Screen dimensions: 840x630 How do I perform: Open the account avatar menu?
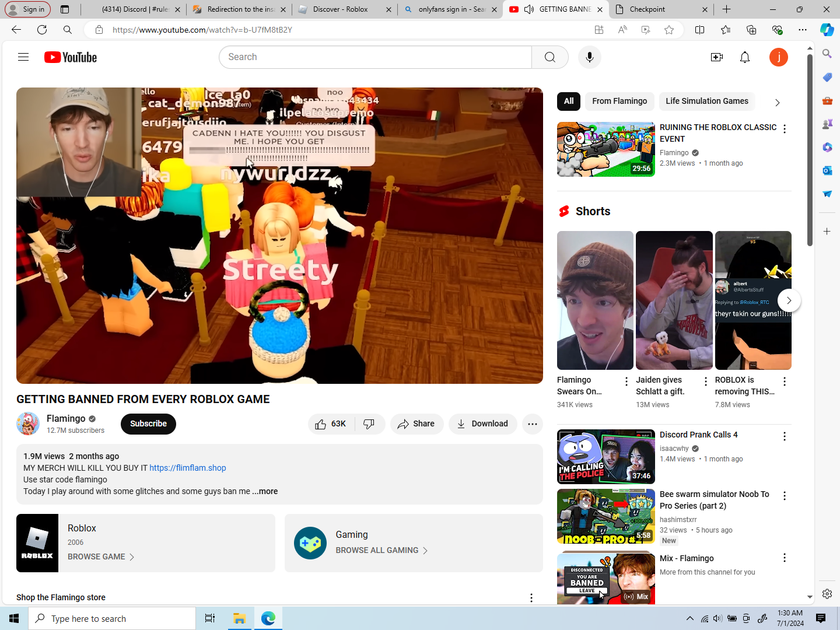(779, 57)
